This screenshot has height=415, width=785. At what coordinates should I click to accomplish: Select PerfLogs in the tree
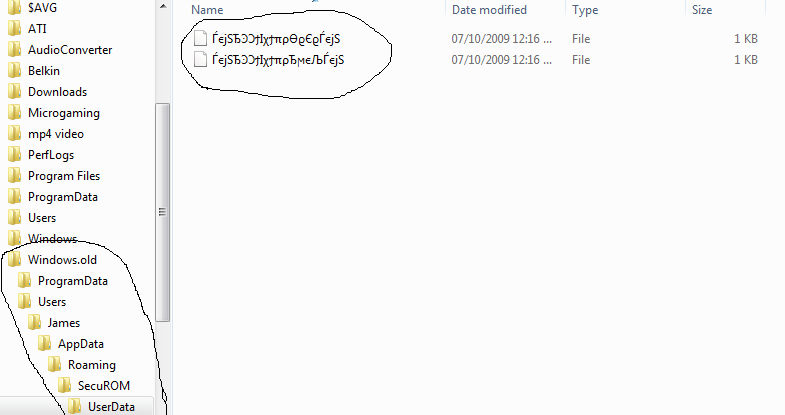[x=51, y=155]
